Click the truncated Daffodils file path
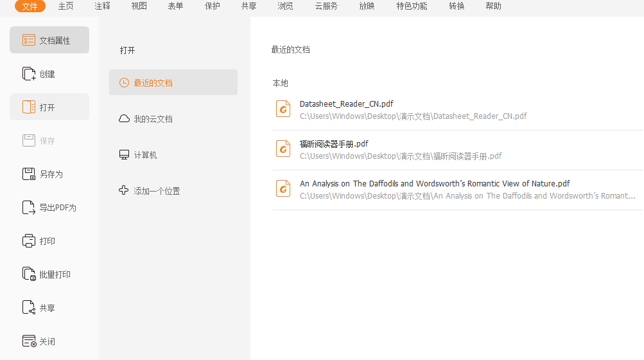644x360 pixels. tap(467, 196)
